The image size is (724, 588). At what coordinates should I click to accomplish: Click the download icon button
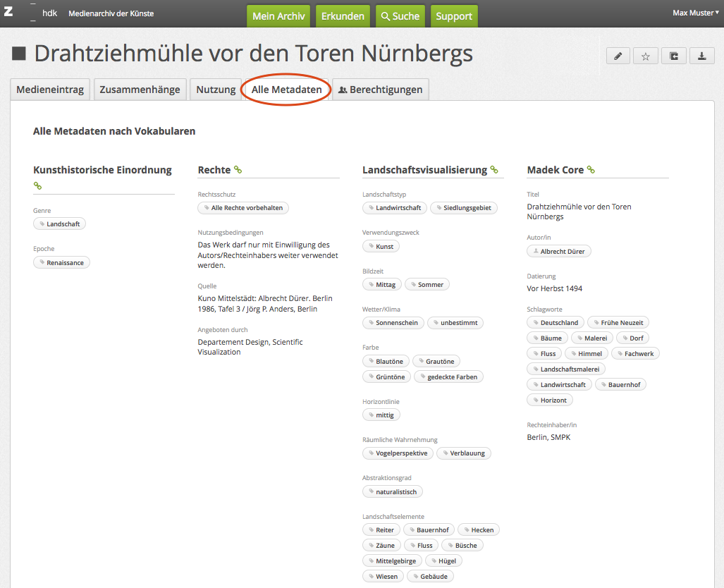(x=701, y=56)
